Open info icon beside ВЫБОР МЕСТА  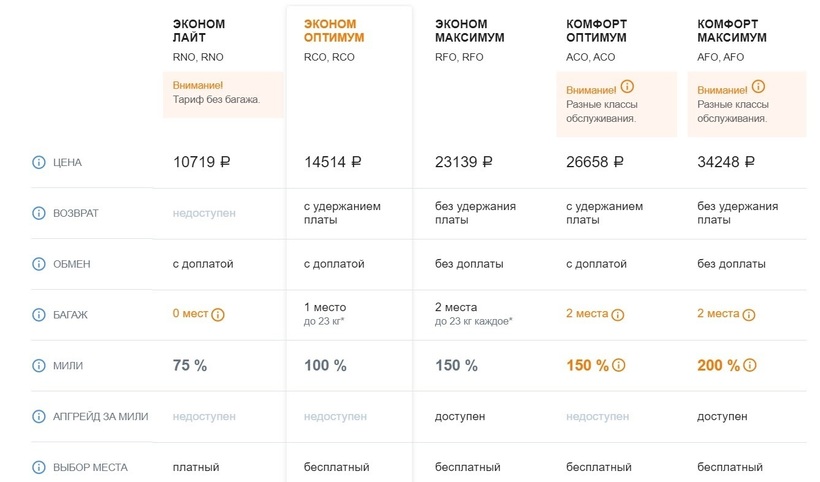click(39, 467)
